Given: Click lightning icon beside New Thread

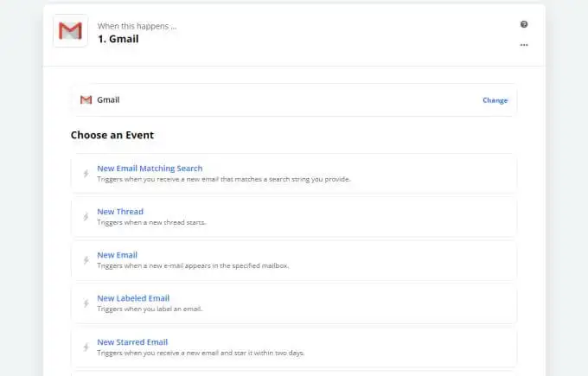Looking at the screenshot, I should point(86,217).
